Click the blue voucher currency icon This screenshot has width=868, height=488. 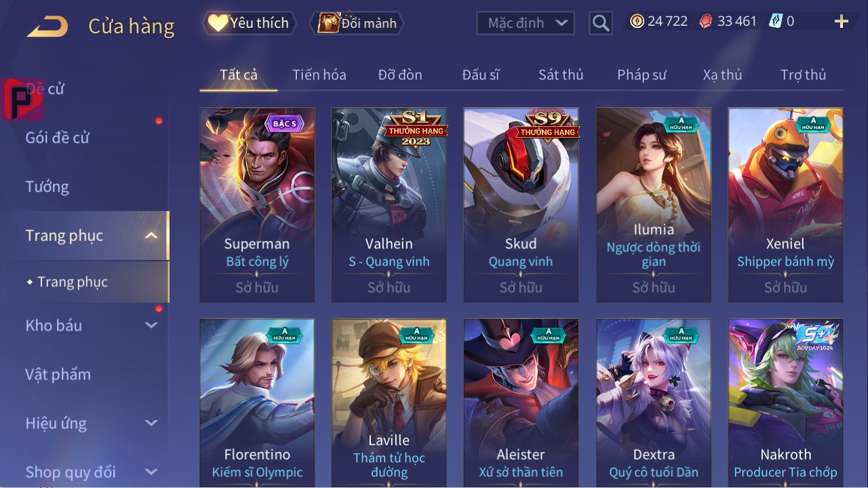pyautogui.click(x=776, y=22)
